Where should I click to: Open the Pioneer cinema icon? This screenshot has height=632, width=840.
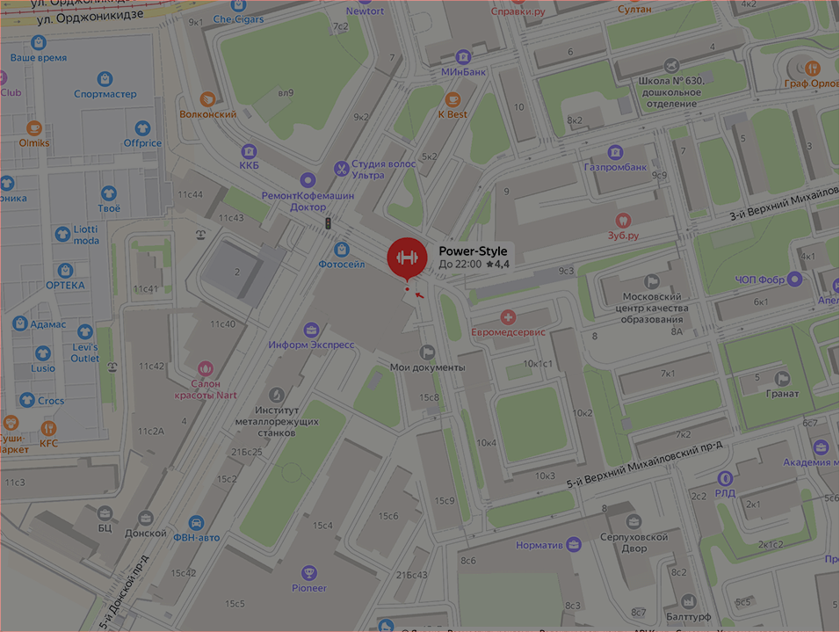pyautogui.click(x=308, y=573)
